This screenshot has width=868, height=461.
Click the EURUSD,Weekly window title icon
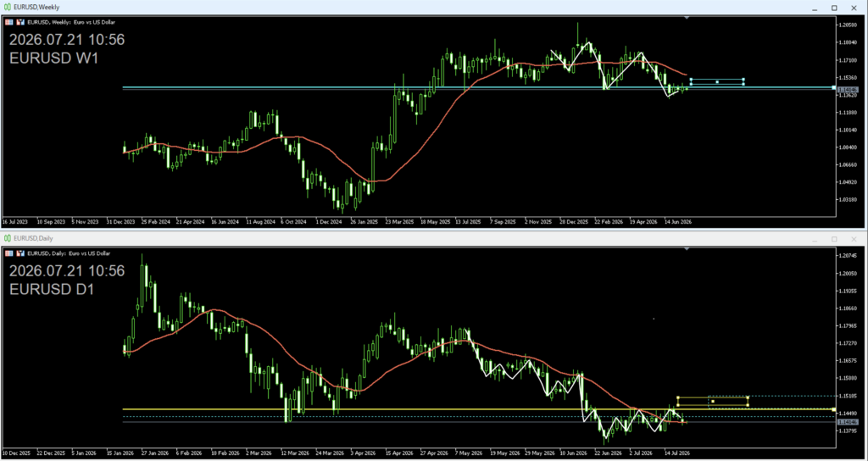pyautogui.click(x=8, y=7)
